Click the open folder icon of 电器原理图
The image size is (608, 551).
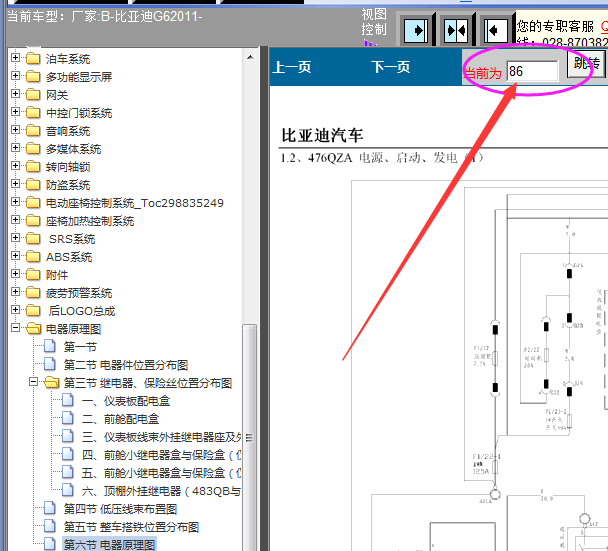pyautogui.click(x=34, y=329)
